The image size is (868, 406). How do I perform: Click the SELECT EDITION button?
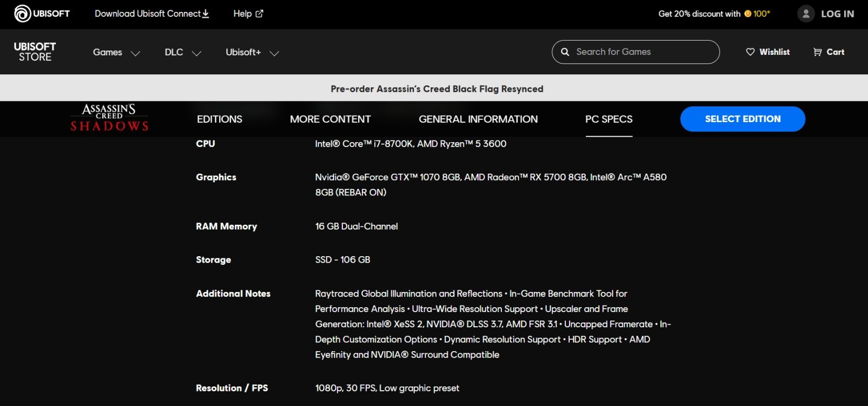tap(743, 119)
